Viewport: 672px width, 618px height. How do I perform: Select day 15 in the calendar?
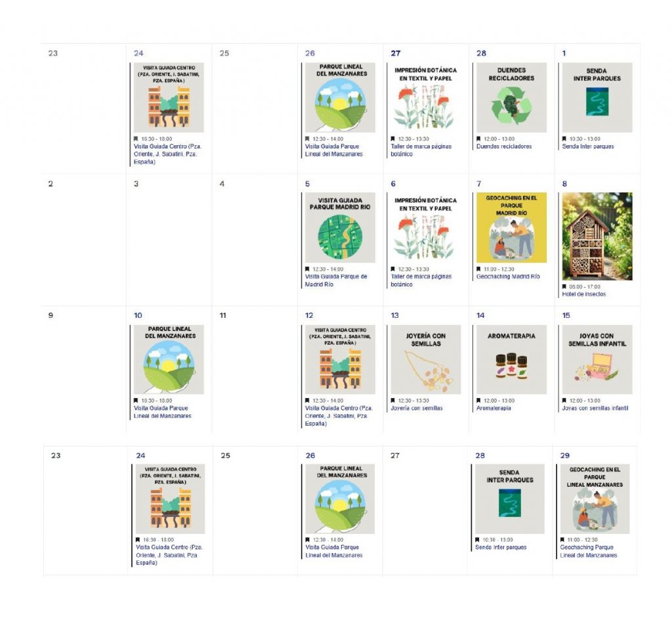coord(566,316)
